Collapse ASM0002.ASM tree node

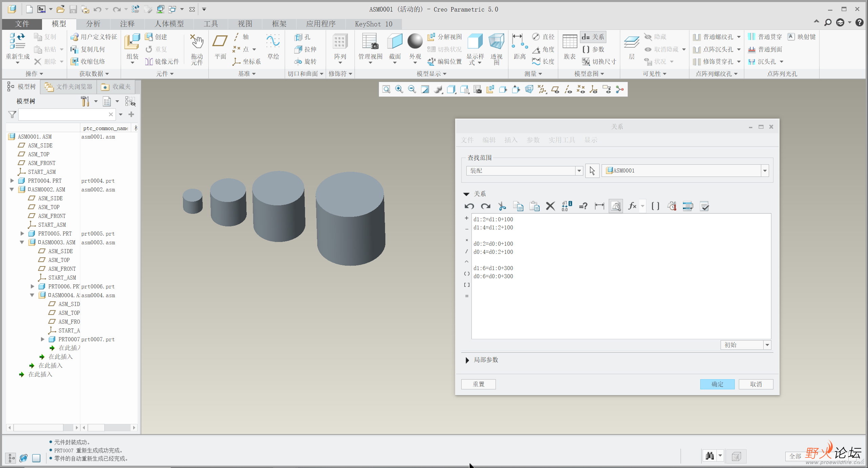[x=12, y=189]
